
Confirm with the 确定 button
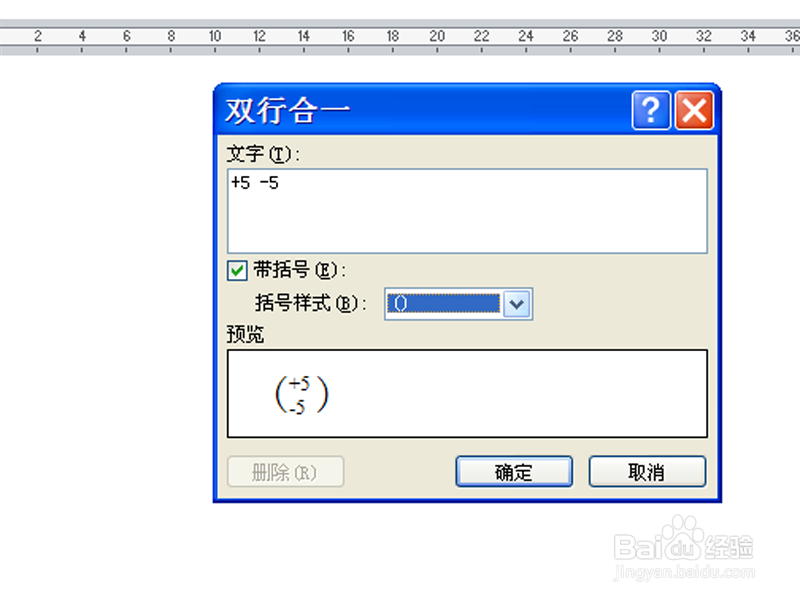pyautogui.click(x=514, y=471)
